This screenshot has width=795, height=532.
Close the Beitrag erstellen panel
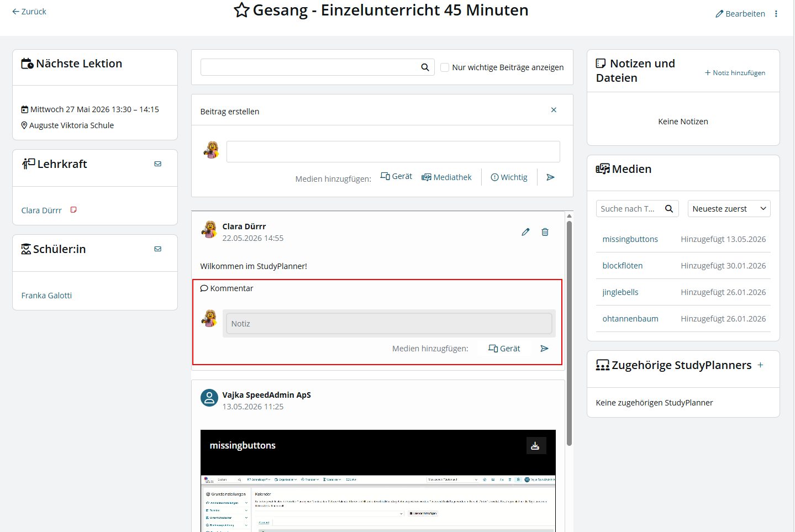click(554, 110)
